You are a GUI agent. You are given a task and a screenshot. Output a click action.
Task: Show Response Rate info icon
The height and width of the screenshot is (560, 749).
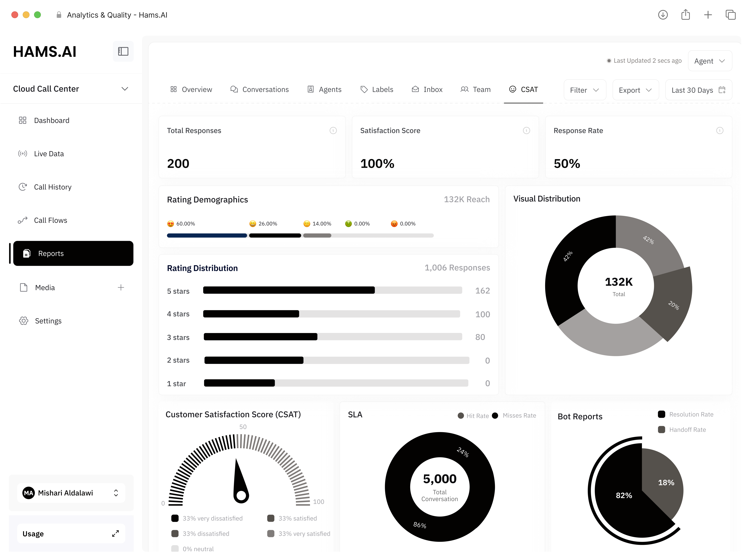click(x=720, y=131)
